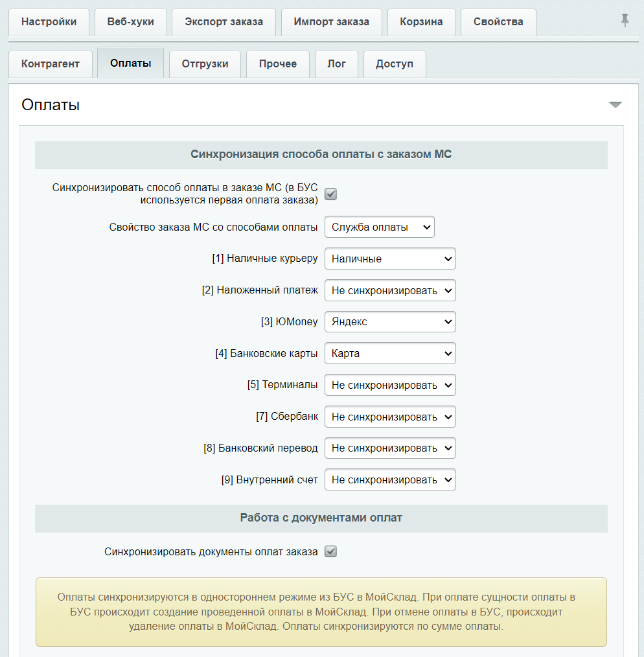Open the Терминалы sync dropdown
Viewport: 644px width, 657px height.
click(390, 385)
